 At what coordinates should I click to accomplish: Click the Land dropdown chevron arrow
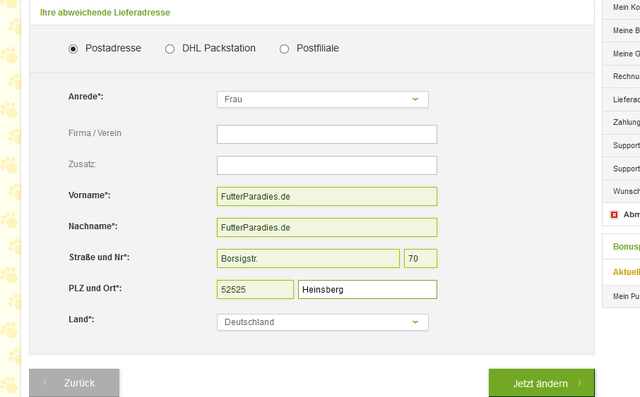pyautogui.click(x=415, y=322)
